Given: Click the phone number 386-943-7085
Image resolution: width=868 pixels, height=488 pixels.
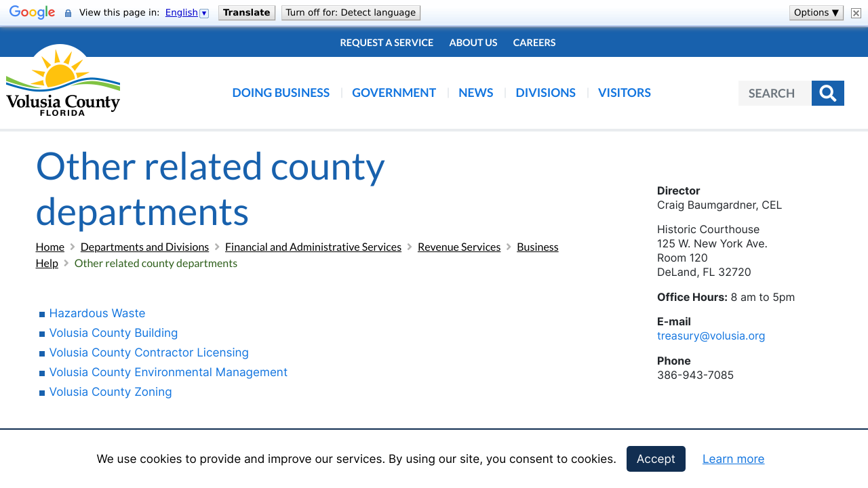Looking at the screenshot, I should (695, 375).
